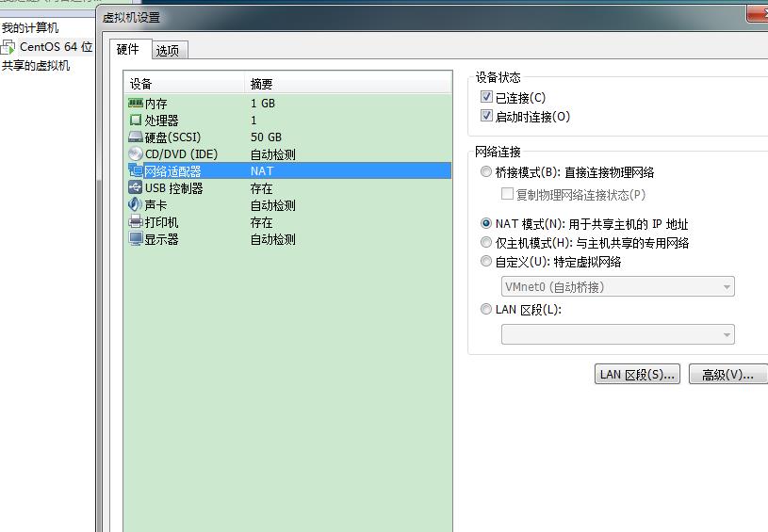Select 仅主机模式(H) radio button

(486, 242)
